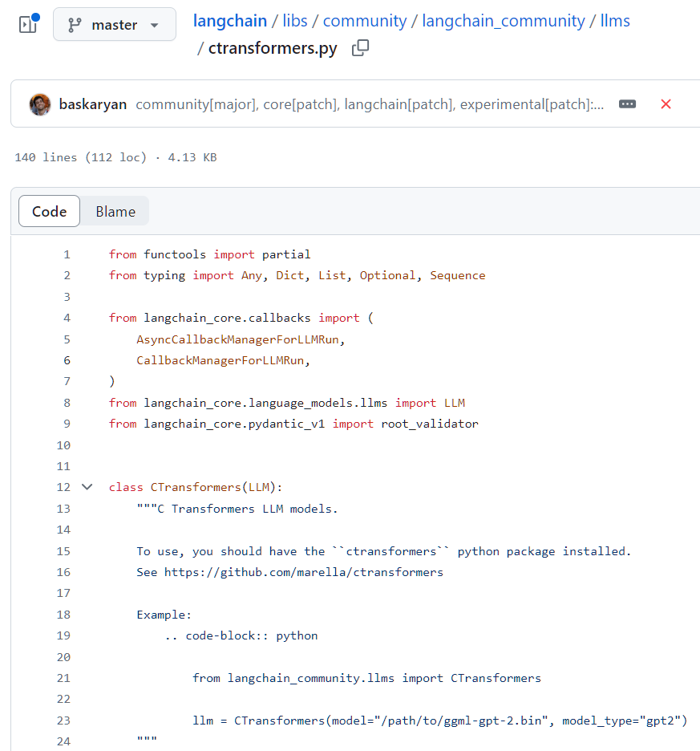Open the baskaryan author link
This screenshot has height=751, width=700.
[x=93, y=104]
